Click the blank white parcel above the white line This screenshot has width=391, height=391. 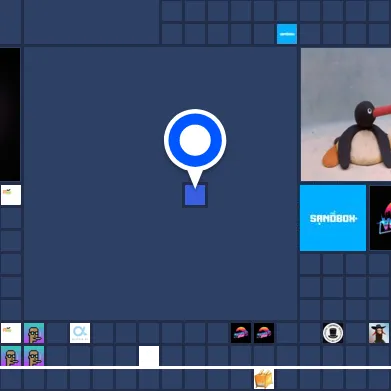pyautogui.click(x=149, y=356)
